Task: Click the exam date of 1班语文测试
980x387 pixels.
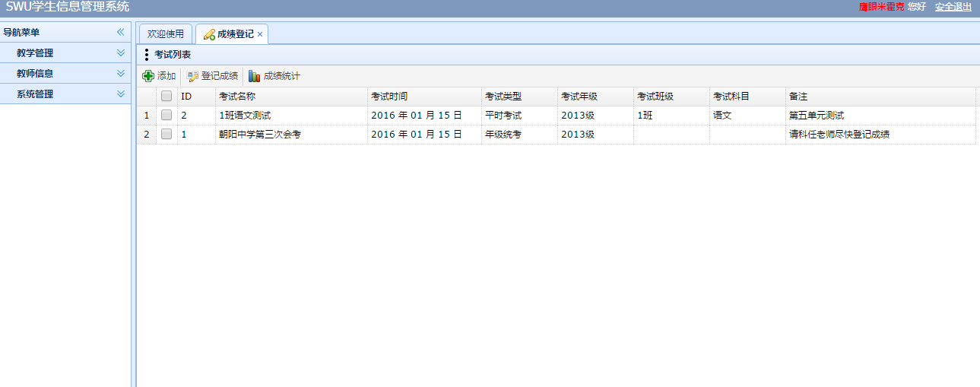Action: (424, 116)
